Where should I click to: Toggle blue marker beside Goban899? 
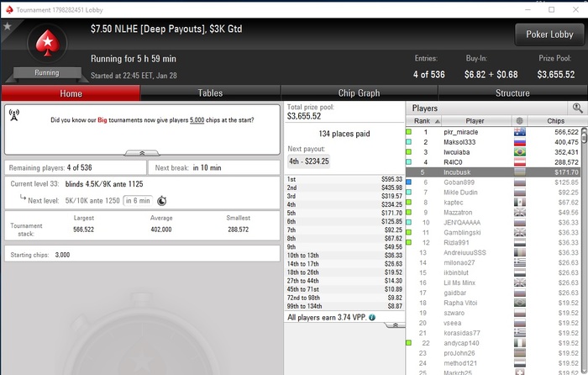[x=409, y=182]
